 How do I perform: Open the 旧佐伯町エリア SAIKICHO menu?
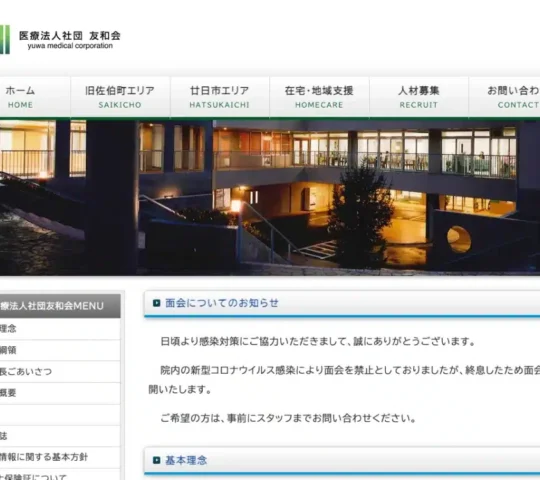[x=120, y=97]
